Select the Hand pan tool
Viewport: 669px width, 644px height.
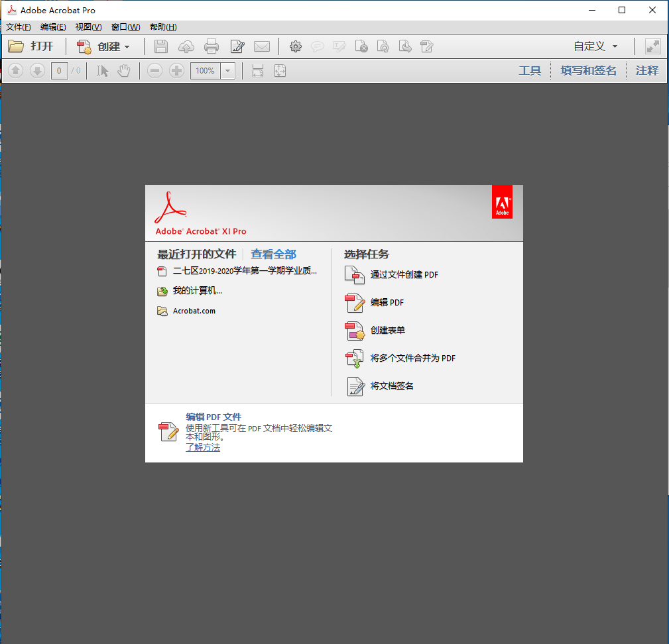click(x=123, y=71)
